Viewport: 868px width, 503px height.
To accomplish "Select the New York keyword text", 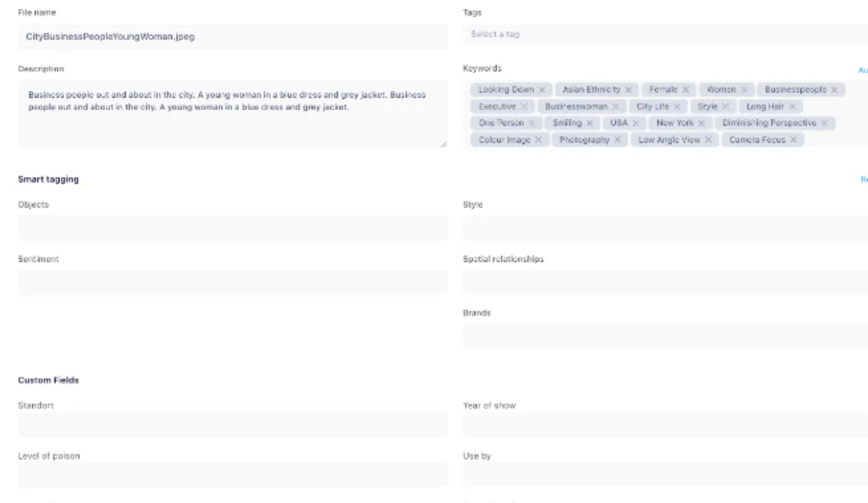I will click(674, 123).
